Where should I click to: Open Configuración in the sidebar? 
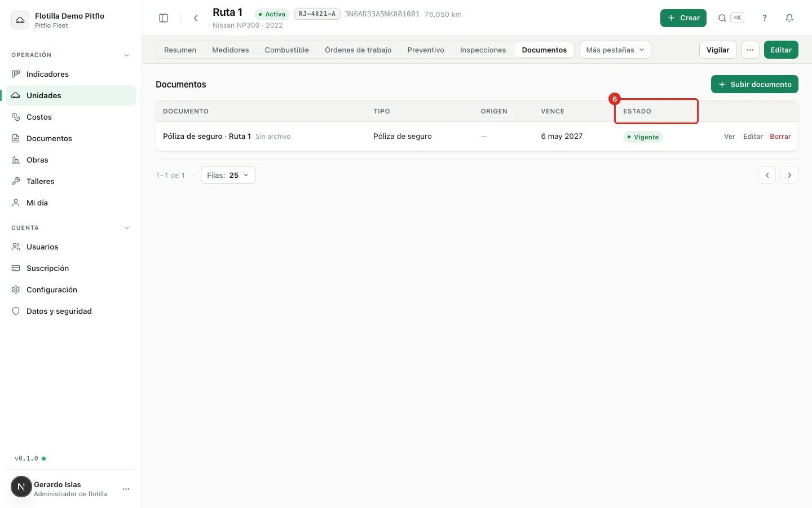71,290
